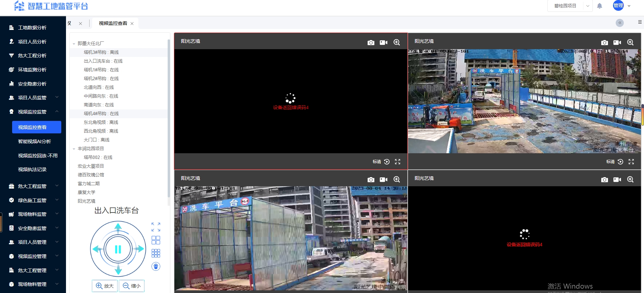The height and width of the screenshot is (293, 644).
Task: Change 标清 quality in top-right panel
Action: tap(610, 162)
